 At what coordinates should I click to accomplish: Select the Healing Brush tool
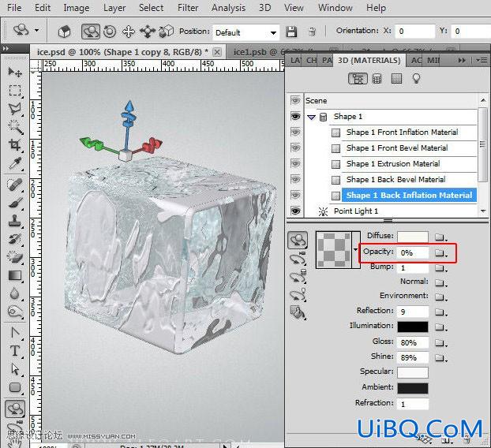pyautogui.click(x=15, y=185)
